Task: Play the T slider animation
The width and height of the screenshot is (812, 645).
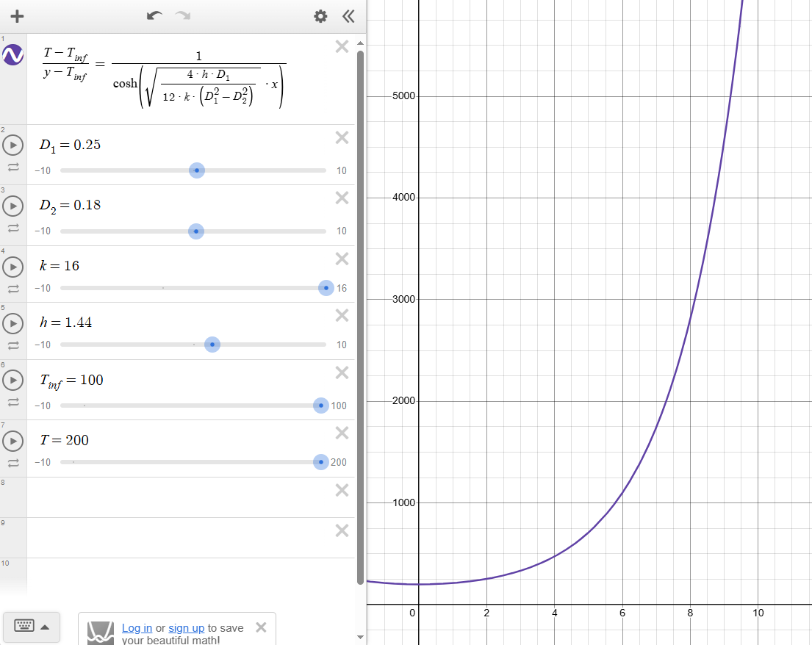Action: coord(12,441)
